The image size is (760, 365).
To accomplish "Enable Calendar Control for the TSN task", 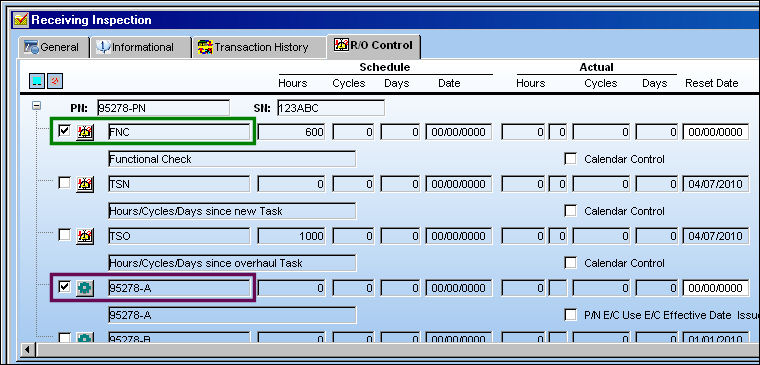I will point(571,211).
